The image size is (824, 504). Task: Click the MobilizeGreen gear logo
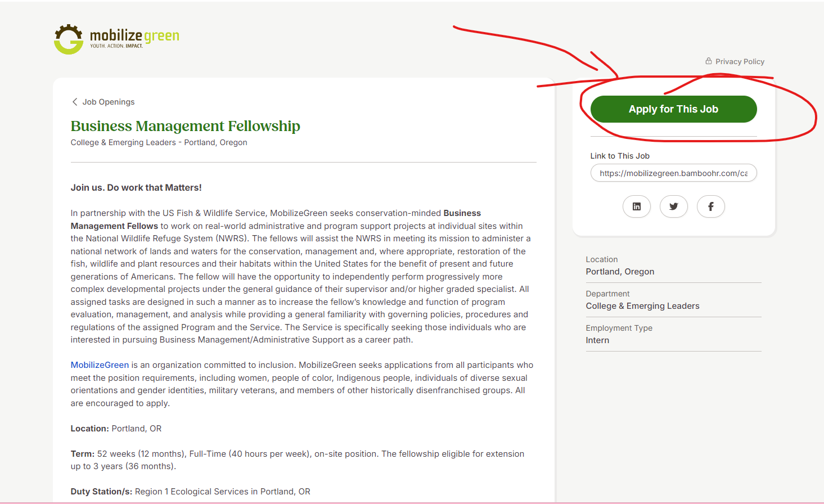tap(69, 39)
